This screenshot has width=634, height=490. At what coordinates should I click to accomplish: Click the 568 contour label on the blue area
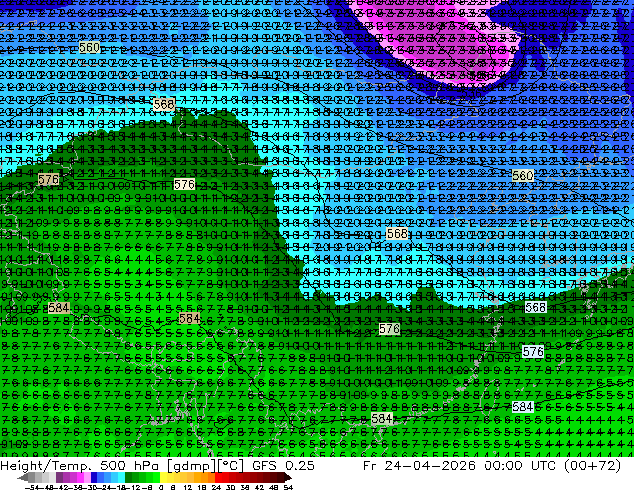pyautogui.click(x=397, y=234)
